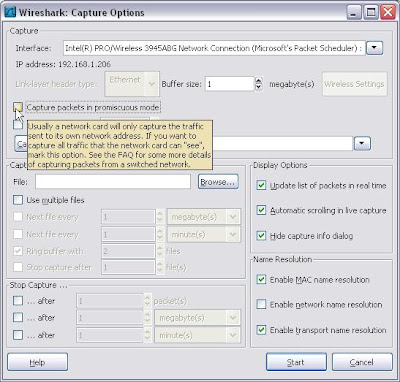Click the Wireless Settings button

[355, 84]
